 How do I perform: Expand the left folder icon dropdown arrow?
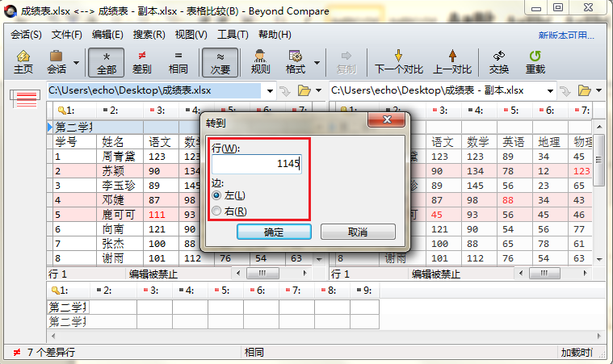pos(319,90)
